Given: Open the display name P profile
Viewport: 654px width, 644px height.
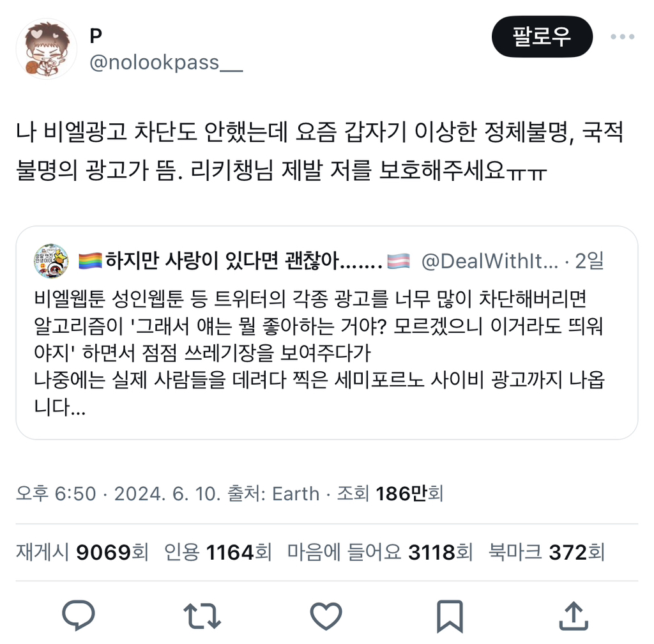Looking at the screenshot, I should (x=96, y=36).
